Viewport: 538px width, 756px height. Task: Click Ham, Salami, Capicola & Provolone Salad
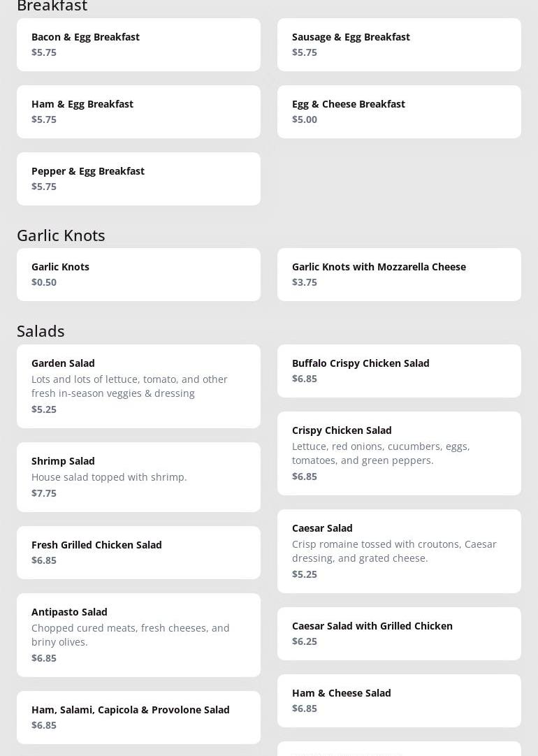point(138,717)
